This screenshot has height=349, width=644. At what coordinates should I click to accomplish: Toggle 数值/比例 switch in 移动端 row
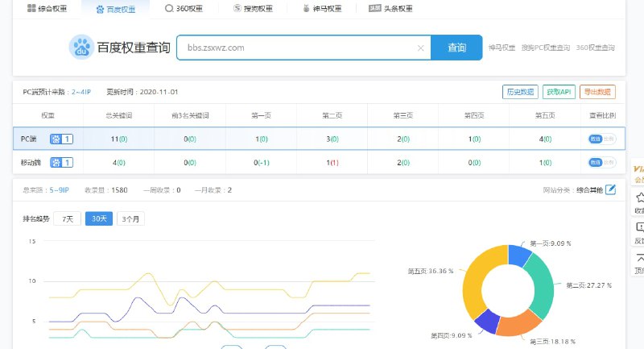[x=602, y=163]
